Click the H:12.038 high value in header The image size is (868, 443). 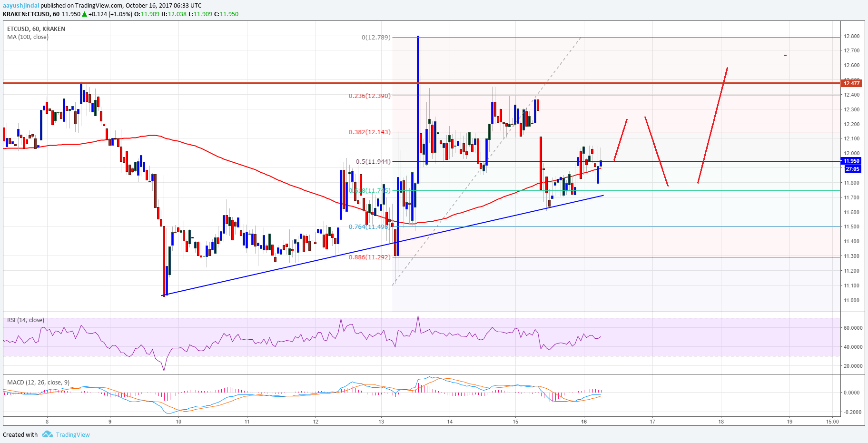click(174, 14)
